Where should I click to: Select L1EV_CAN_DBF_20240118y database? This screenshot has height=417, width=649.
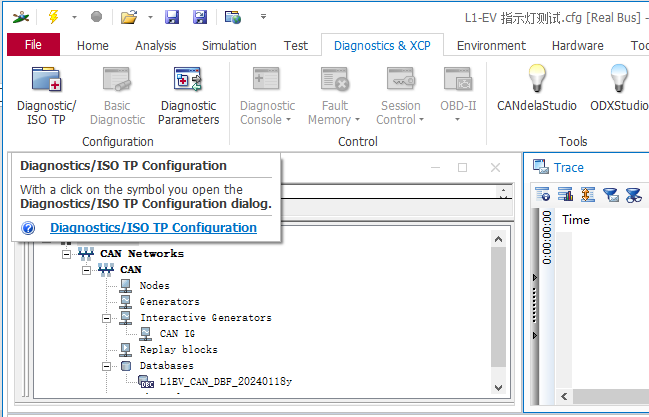coord(226,381)
